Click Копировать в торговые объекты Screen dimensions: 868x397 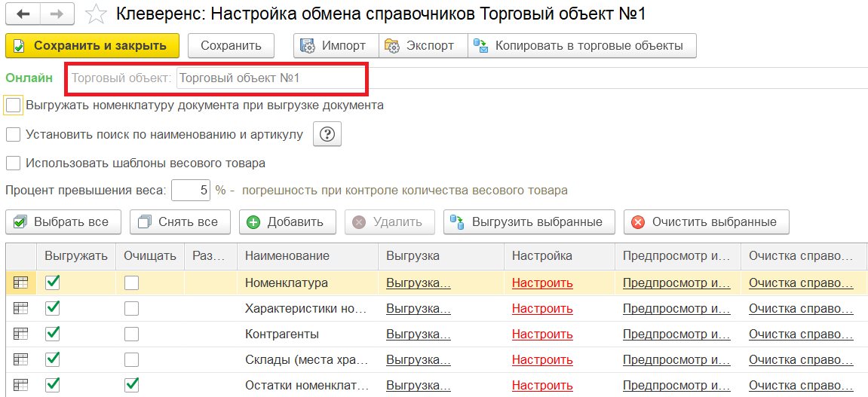[581, 46]
